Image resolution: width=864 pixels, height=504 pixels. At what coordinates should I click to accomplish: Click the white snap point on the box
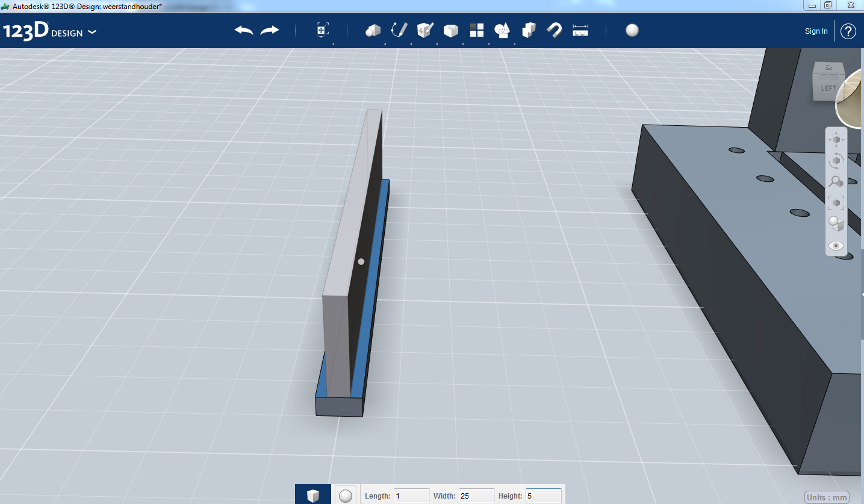(361, 261)
